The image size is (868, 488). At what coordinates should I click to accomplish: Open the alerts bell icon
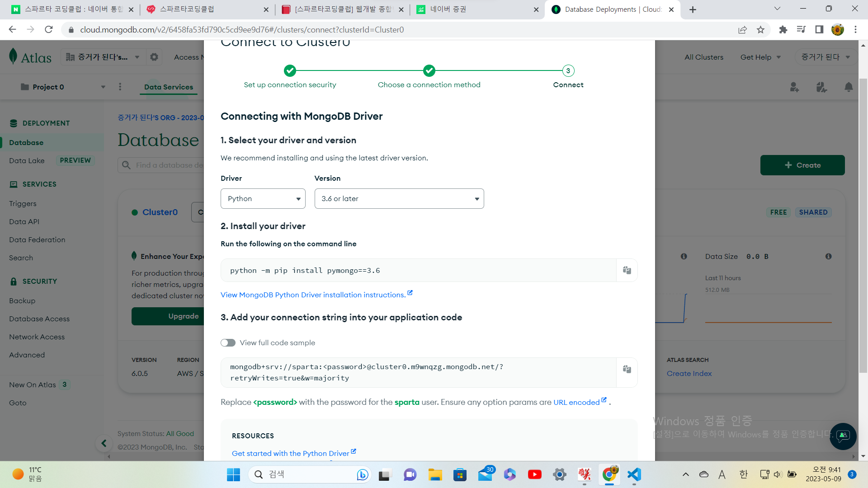849,87
